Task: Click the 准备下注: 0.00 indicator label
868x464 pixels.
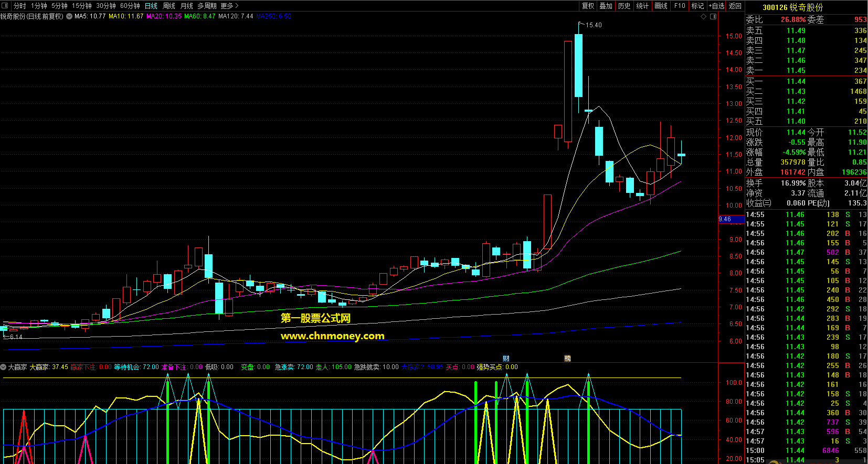Action: (182, 367)
